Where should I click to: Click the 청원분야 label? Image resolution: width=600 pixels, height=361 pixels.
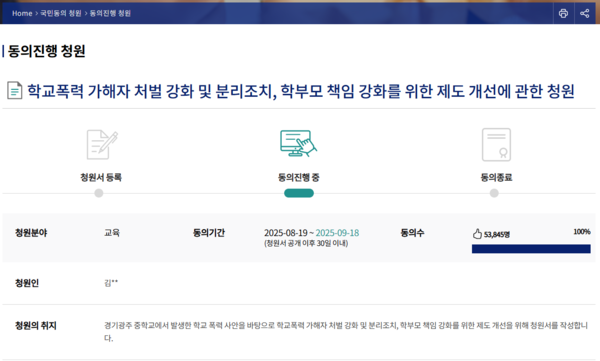[31, 233]
